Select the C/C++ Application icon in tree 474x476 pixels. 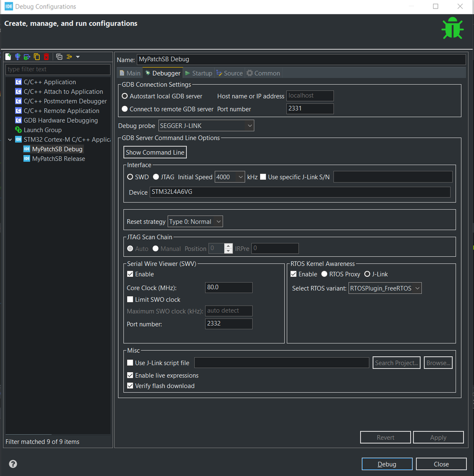point(19,82)
